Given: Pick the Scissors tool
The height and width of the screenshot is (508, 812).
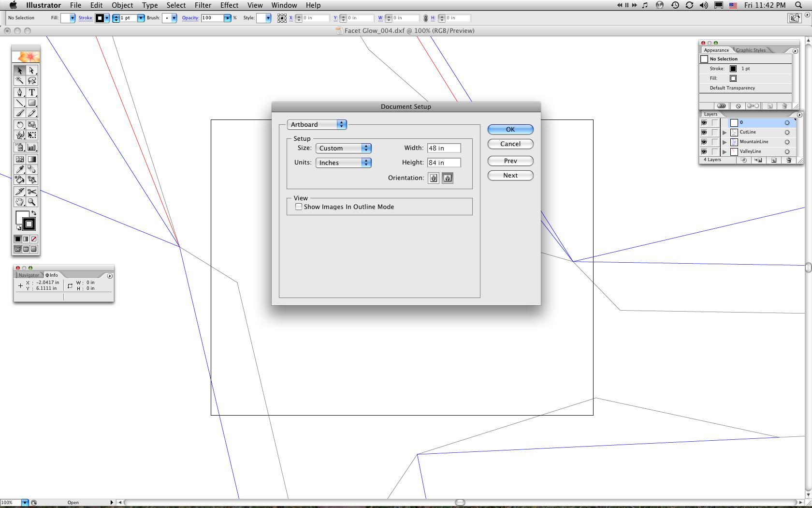Looking at the screenshot, I should coord(32,191).
